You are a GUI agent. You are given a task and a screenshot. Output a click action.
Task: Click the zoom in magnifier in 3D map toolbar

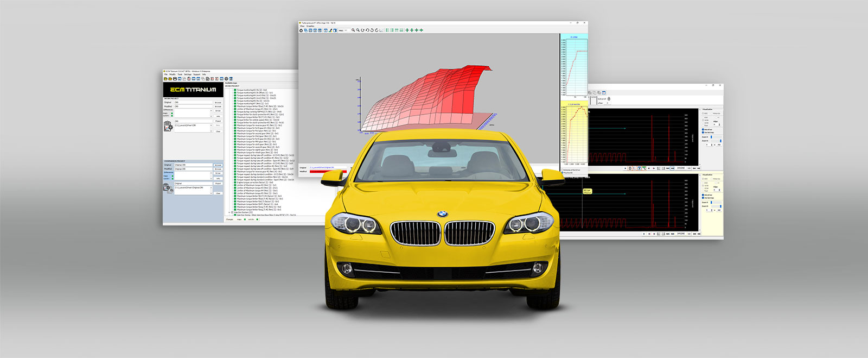(353, 30)
